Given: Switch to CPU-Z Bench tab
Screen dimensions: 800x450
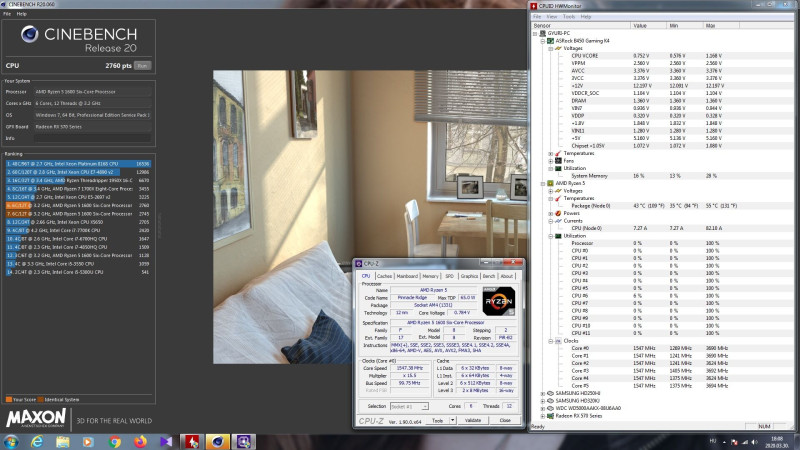Looking at the screenshot, I should click(x=489, y=276).
